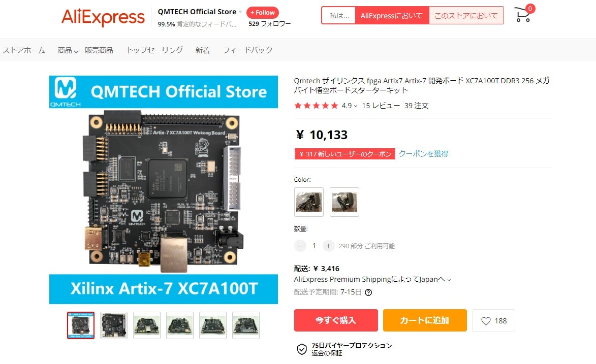This screenshot has width=596, height=364.
Task: Click the buyer protection shield icon
Action: (302, 349)
